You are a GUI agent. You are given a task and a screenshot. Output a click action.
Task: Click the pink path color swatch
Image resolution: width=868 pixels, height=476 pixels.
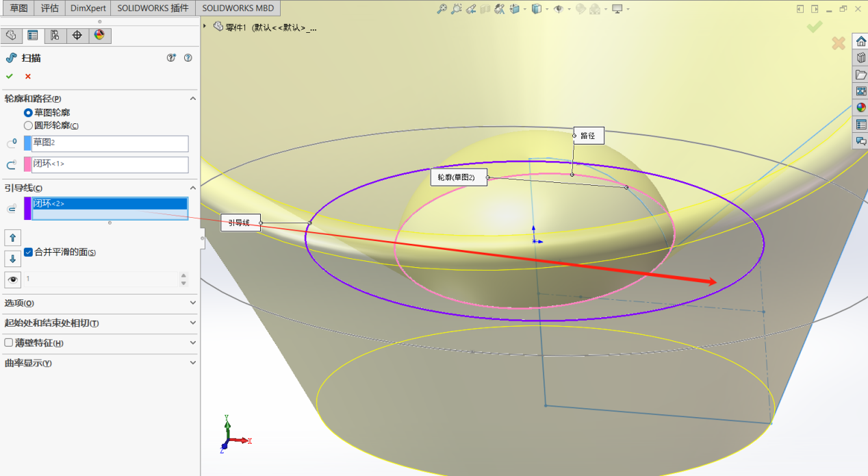coord(27,164)
